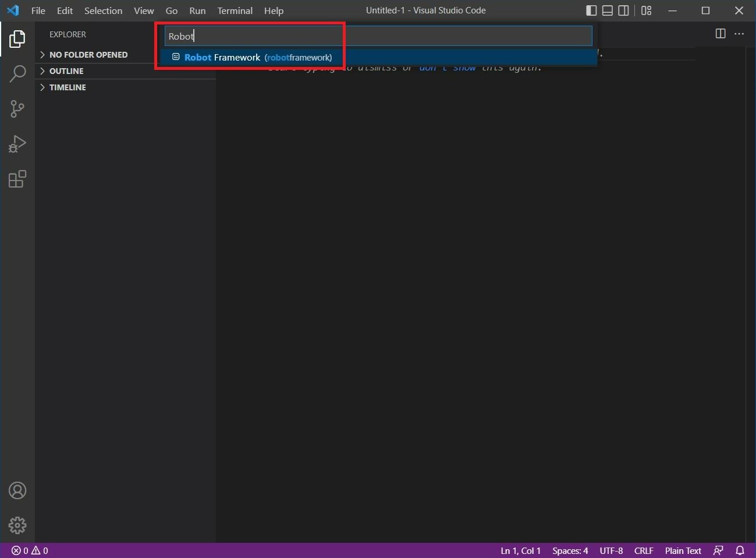Open the Extensions view
This screenshot has width=756, height=558.
click(x=17, y=179)
